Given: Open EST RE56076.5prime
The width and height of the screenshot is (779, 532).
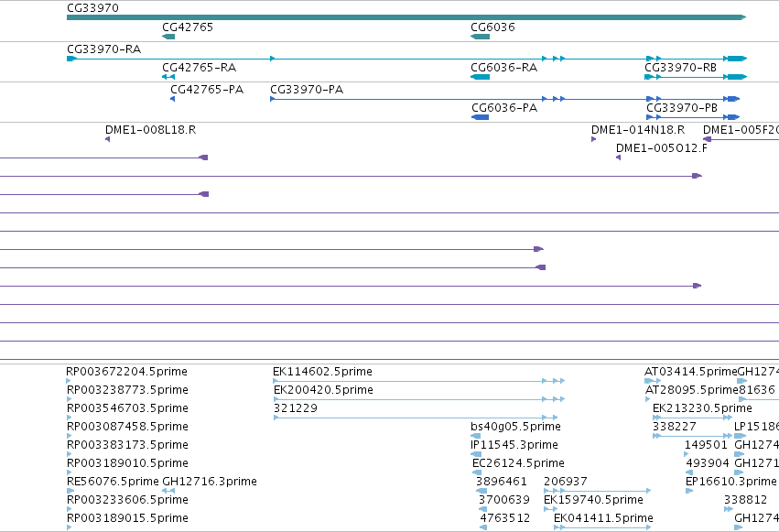Looking at the screenshot, I should [x=114, y=482].
